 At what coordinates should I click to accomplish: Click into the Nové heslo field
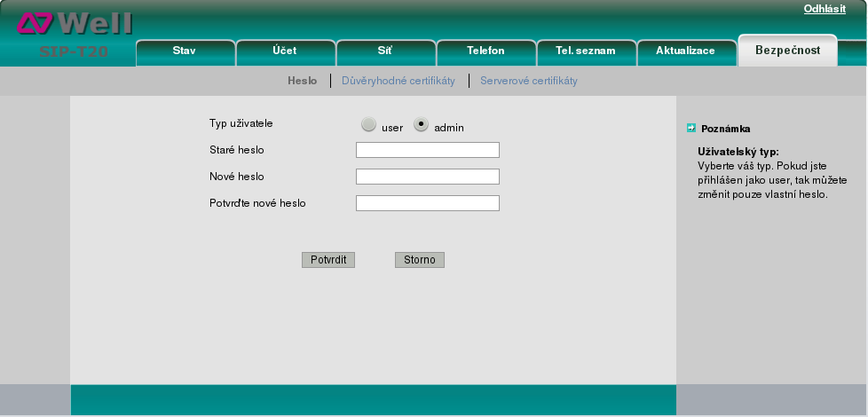[x=427, y=177]
